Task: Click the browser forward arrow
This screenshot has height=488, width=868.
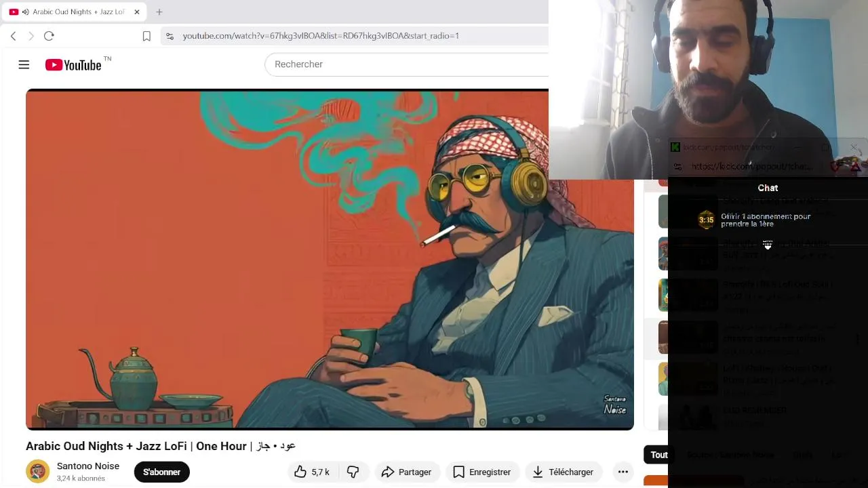Action: tap(31, 36)
